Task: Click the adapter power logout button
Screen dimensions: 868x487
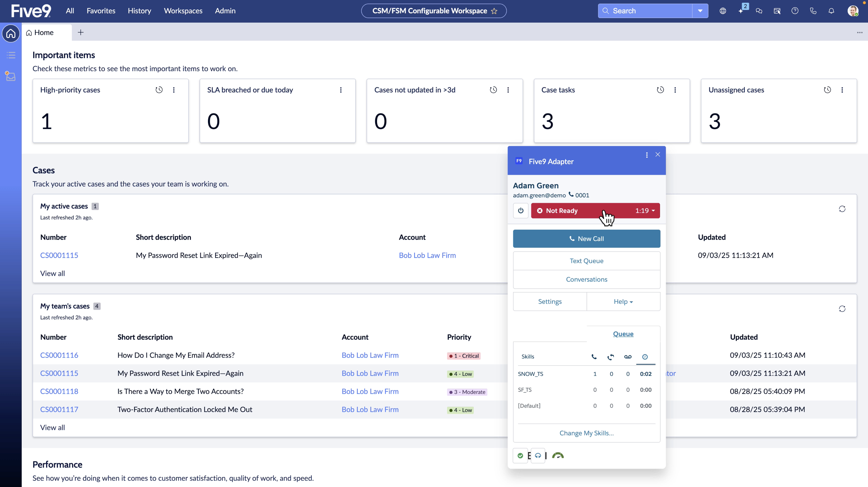Action: pos(520,211)
